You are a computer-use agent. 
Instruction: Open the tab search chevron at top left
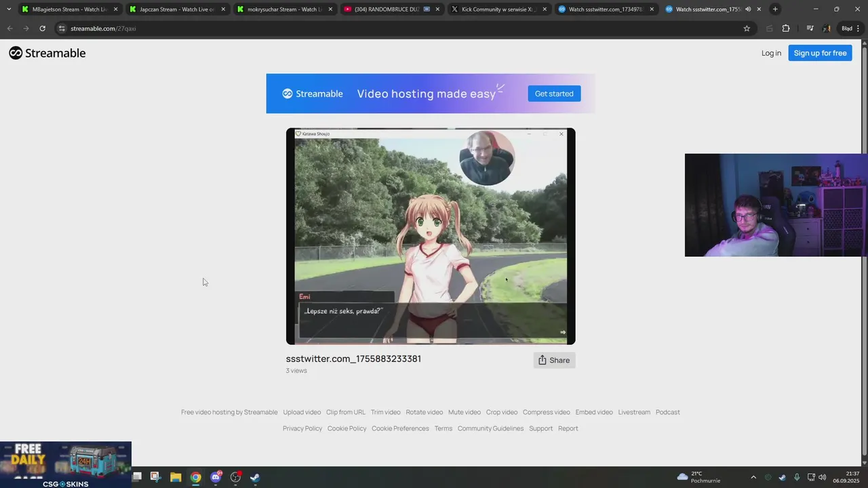coord(9,9)
